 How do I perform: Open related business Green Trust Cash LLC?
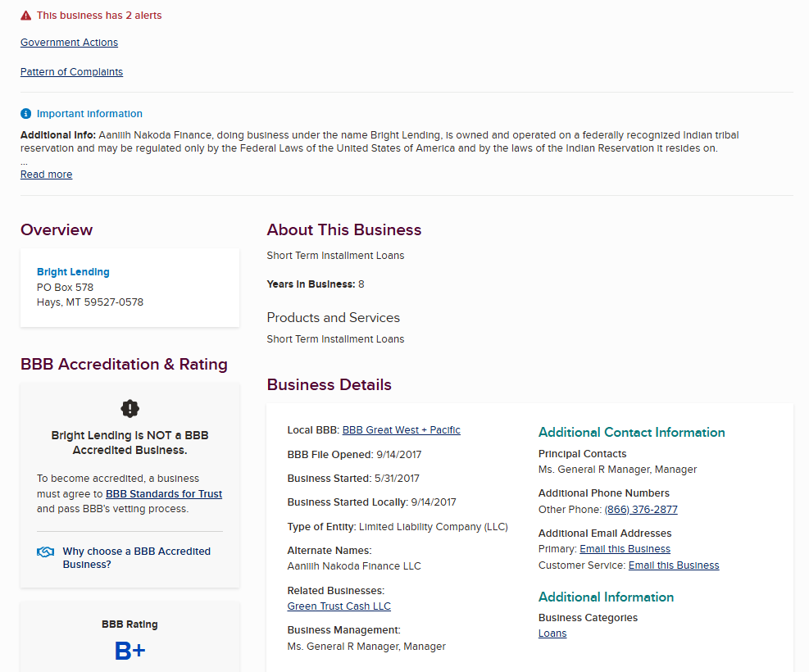[339, 606]
